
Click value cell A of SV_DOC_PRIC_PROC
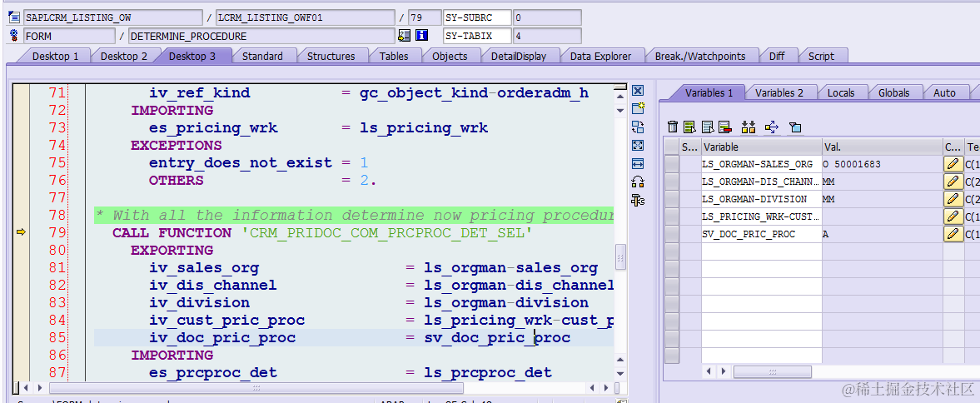coord(882,234)
